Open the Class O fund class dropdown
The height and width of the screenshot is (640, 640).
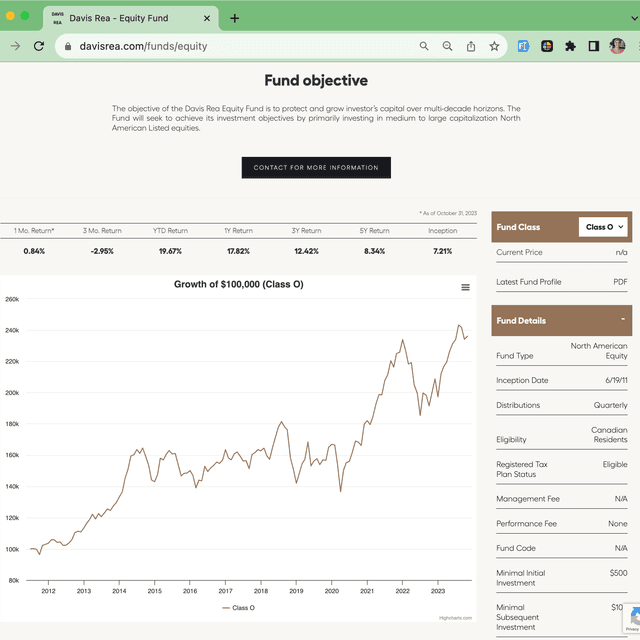pos(604,227)
